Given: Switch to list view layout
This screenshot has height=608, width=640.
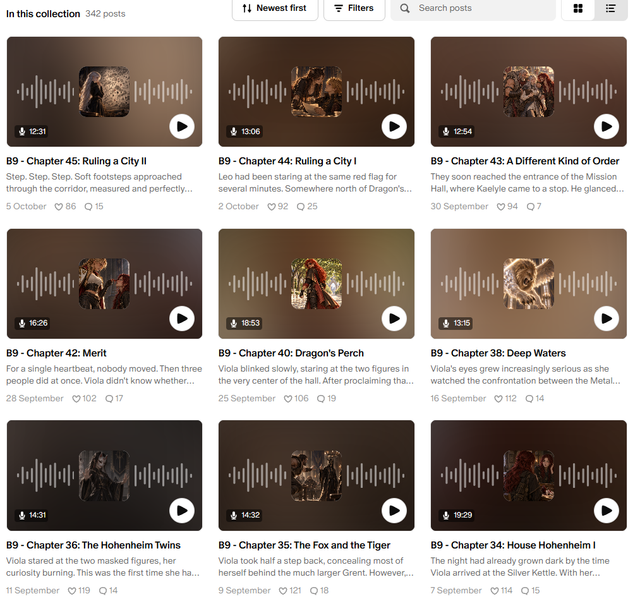Looking at the screenshot, I should pyautogui.click(x=611, y=8).
